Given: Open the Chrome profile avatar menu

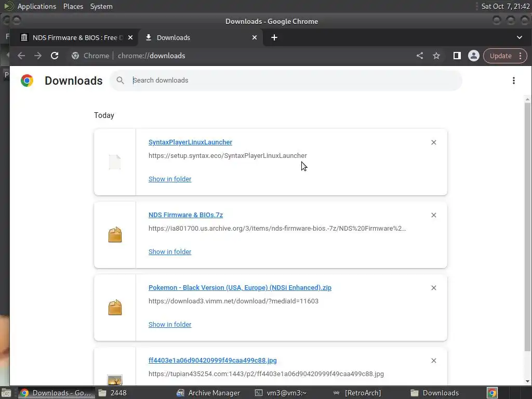Looking at the screenshot, I should click(474, 56).
